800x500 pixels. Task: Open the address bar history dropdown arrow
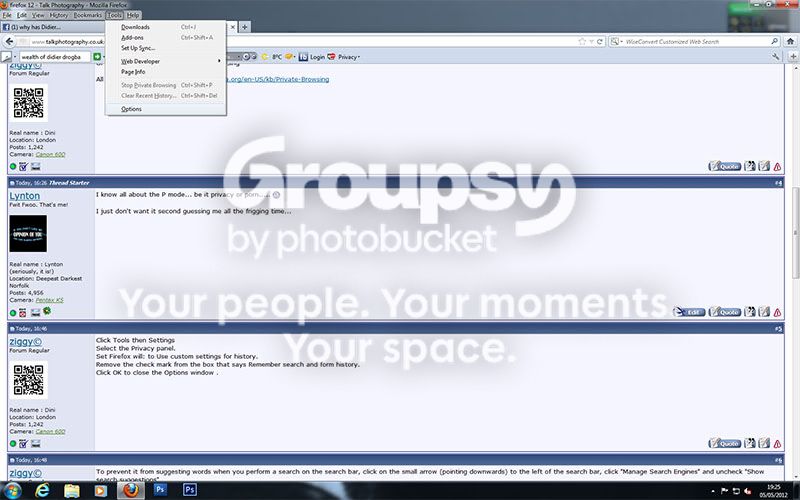591,41
